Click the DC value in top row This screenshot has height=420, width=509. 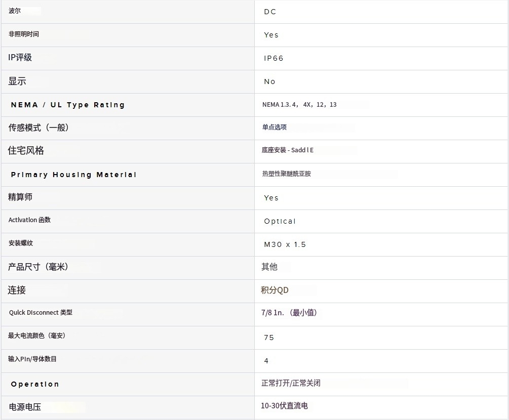pos(270,12)
